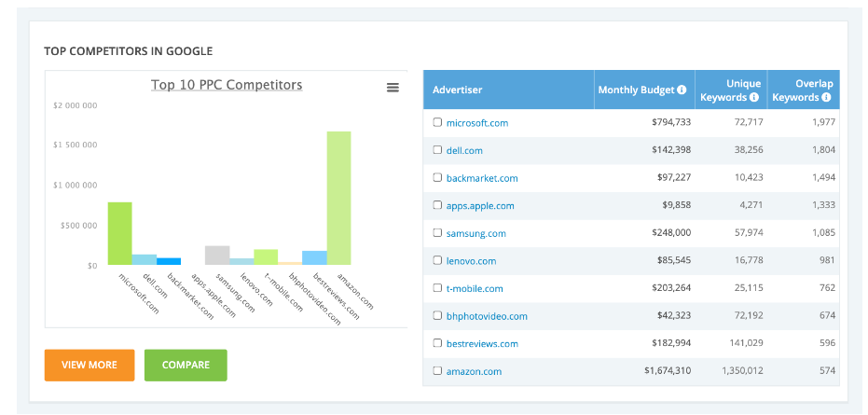Follow the bhphotovideo.com link
This screenshot has height=415, width=868.
pos(487,316)
